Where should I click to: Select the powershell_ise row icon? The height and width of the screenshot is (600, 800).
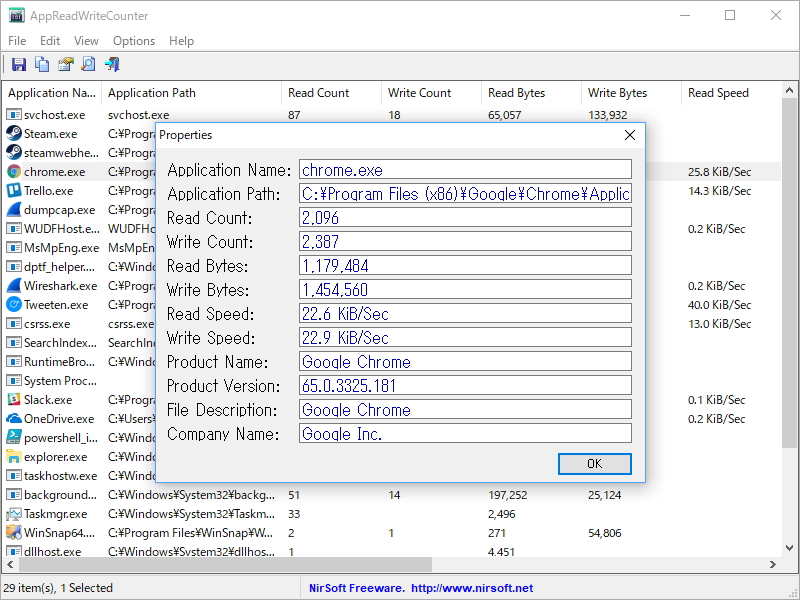pyautogui.click(x=14, y=438)
